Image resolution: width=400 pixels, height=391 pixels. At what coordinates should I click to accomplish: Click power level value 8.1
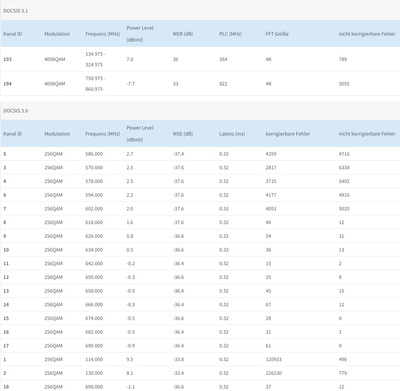(130, 373)
